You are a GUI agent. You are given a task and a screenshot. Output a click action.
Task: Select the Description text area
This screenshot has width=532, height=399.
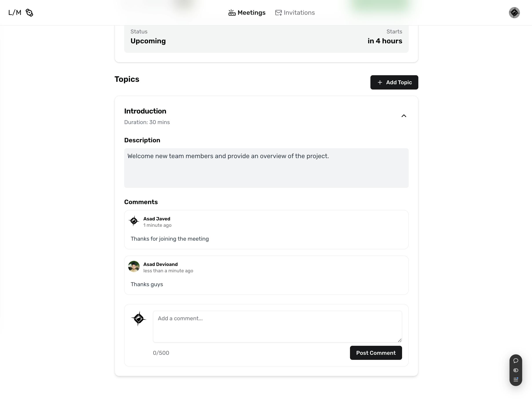(266, 168)
